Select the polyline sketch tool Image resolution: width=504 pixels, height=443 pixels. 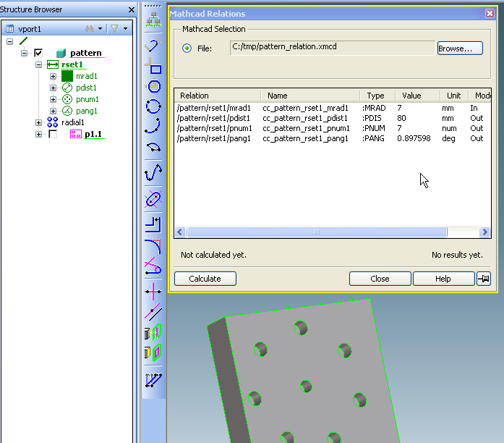153,45
